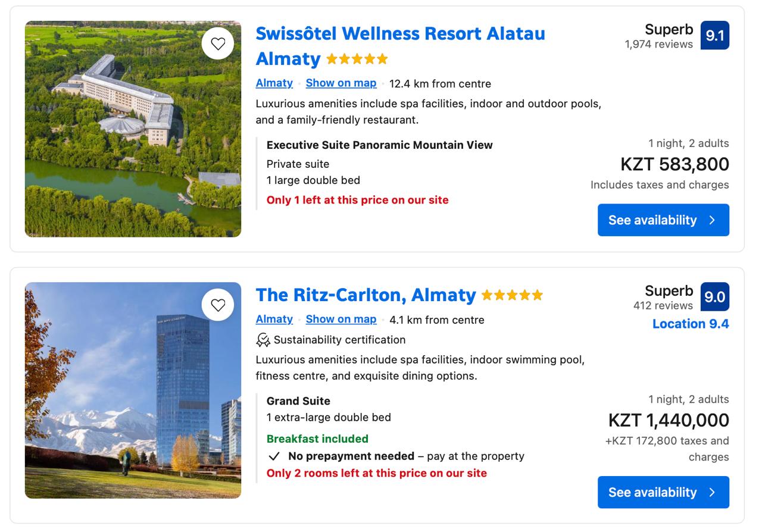This screenshot has height=532, width=762.
Task: Click the 9.1 review score badge
Action: point(715,36)
